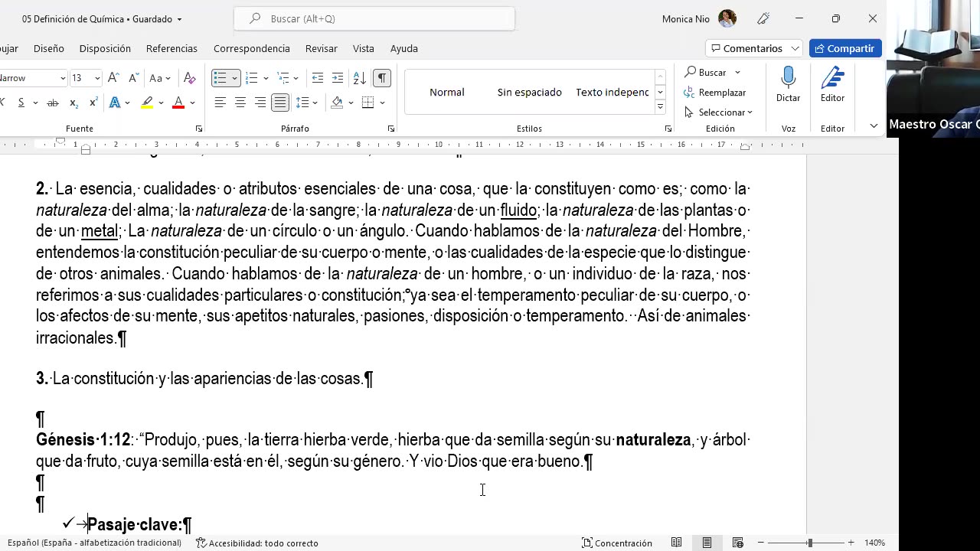Select the Normal style
The height and width of the screenshot is (551, 980).
coord(447,92)
